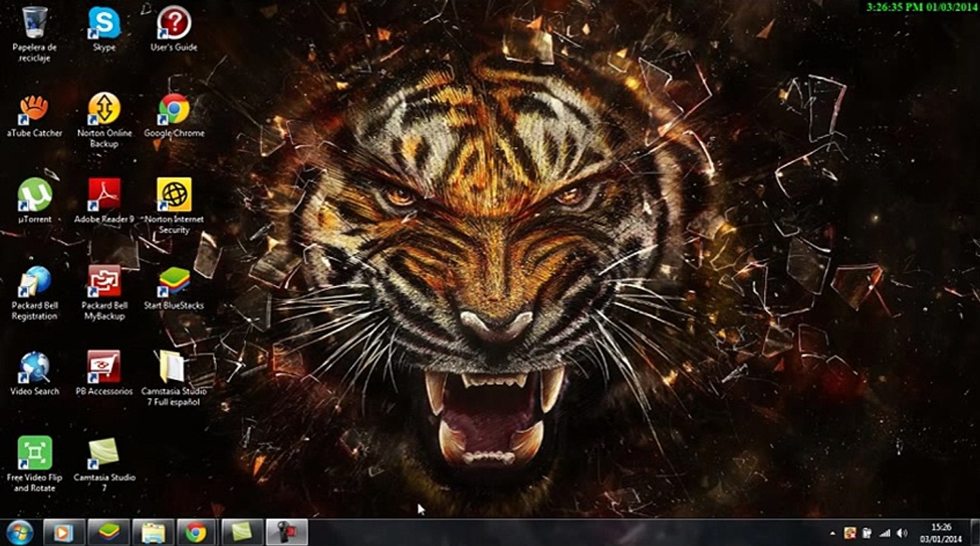Open the Windows Start menu
This screenshot has width=980, height=546.
[19, 532]
